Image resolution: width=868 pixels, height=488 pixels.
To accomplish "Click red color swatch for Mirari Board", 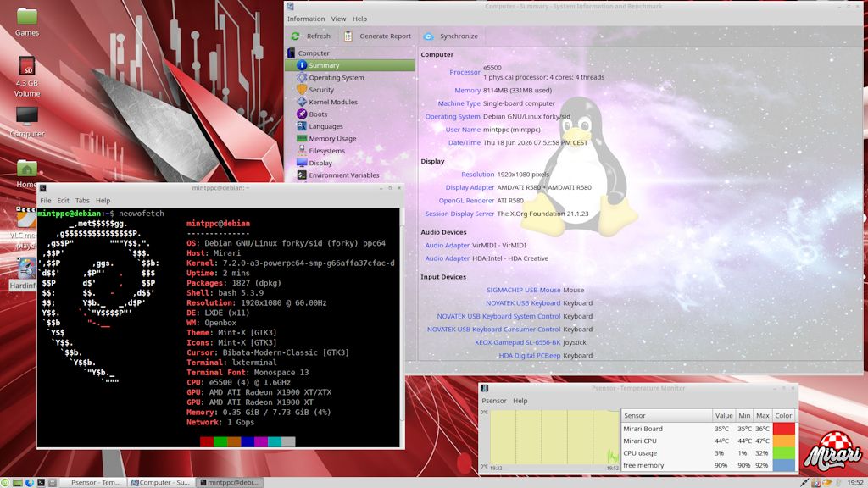I will click(x=784, y=428).
